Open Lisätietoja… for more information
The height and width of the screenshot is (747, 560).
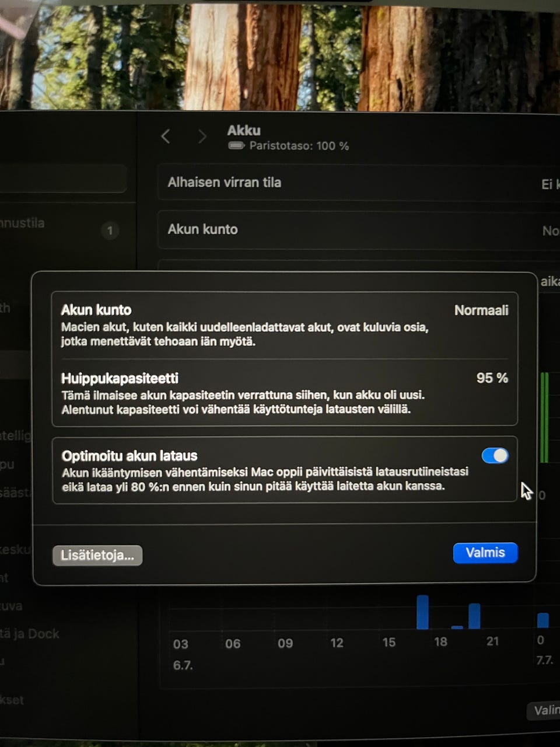[97, 555]
